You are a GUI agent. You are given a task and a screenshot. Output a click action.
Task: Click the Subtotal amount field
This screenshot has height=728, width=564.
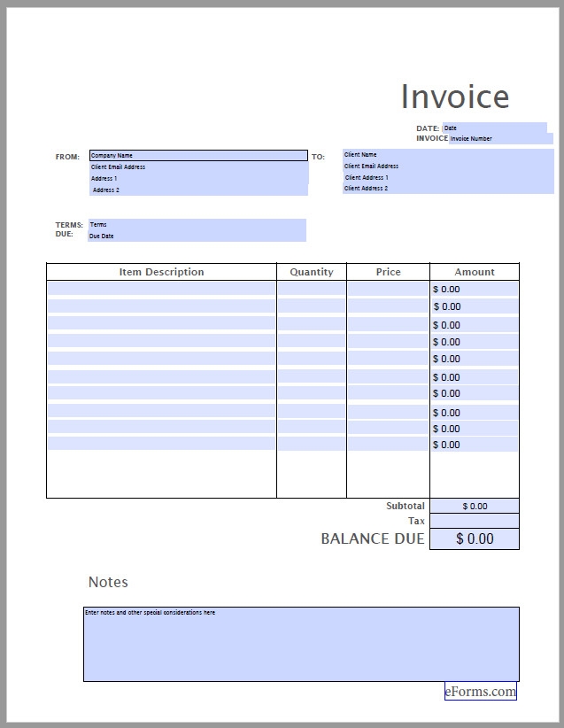tap(475, 507)
